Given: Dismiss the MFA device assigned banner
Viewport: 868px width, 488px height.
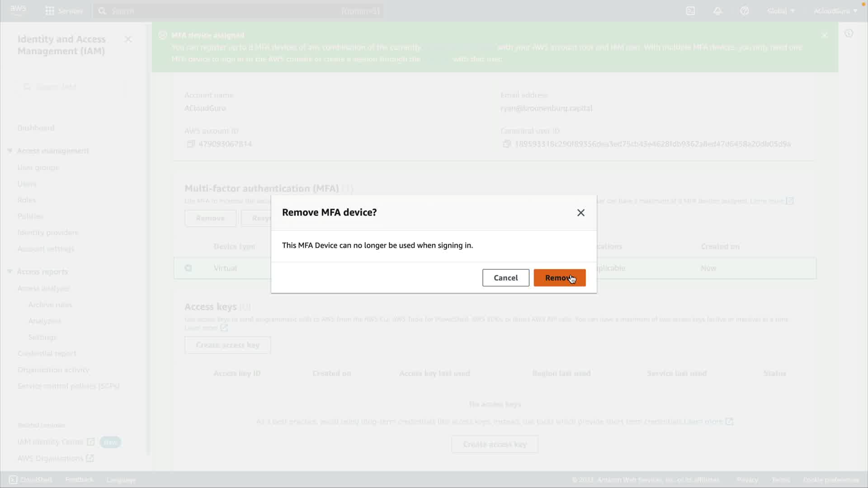Looking at the screenshot, I should (825, 35).
